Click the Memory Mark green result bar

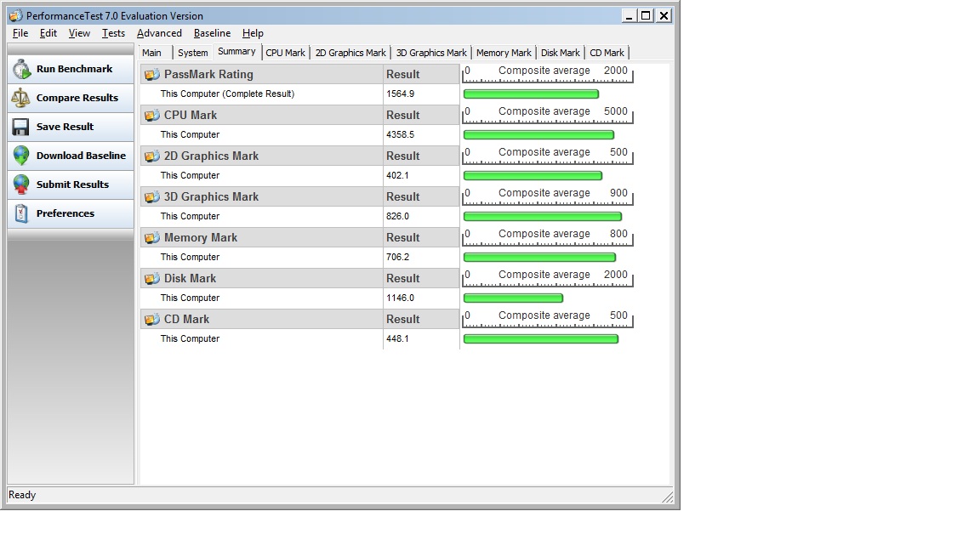[x=539, y=258]
